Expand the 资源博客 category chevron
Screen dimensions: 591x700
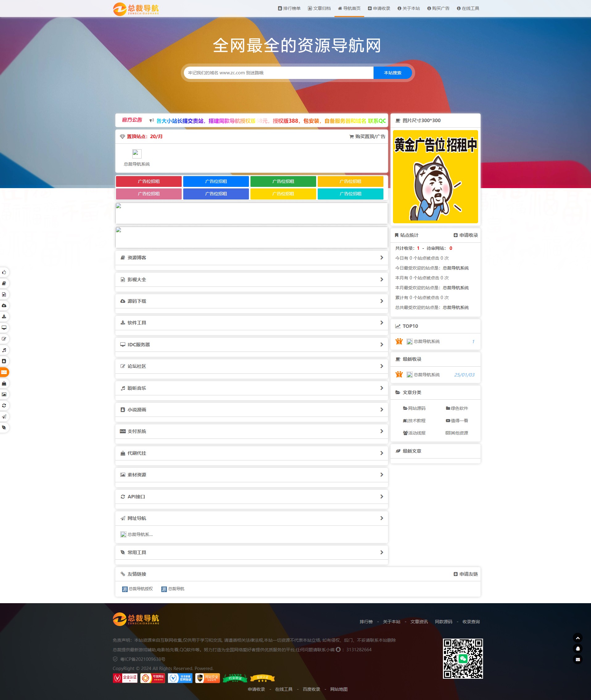[x=382, y=257]
